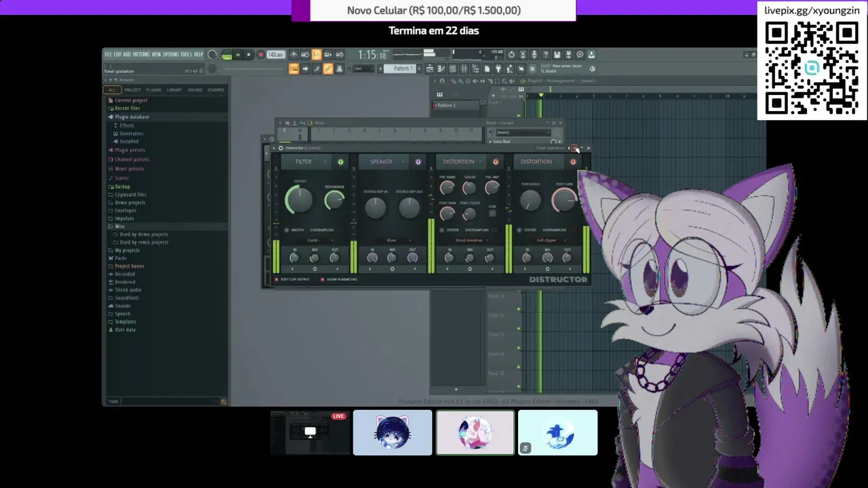The height and width of the screenshot is (488, 868).
Task: Open the TOOLS menu
Action: pyautogui.click(x=186, y=54)
